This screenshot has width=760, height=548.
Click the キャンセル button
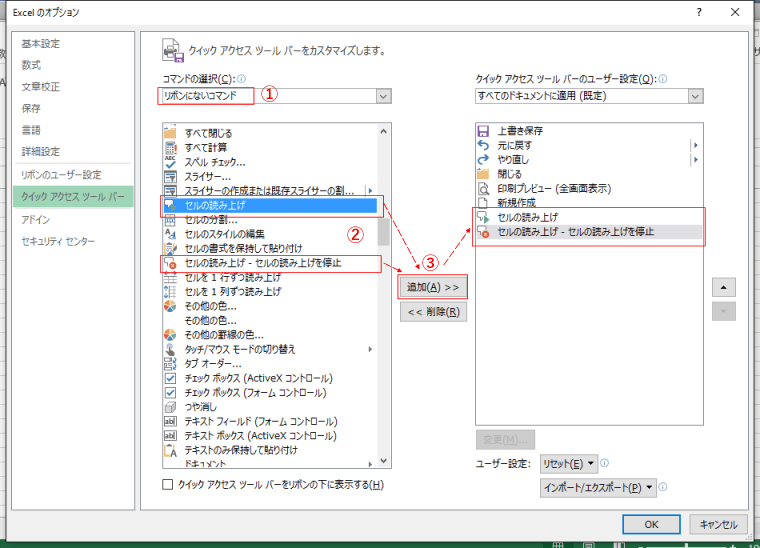[718, 524]
